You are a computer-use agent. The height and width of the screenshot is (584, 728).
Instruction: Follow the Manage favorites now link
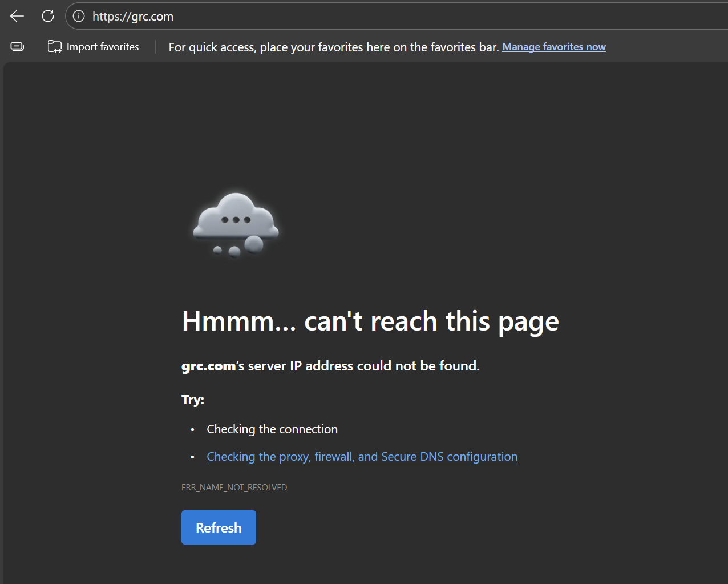tap(554, 47)
